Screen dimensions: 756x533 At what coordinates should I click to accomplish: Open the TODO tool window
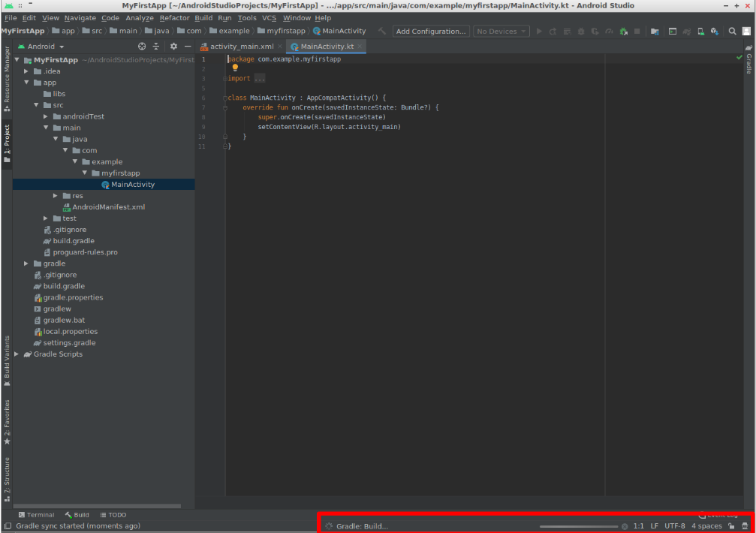[x=113, y=515]
